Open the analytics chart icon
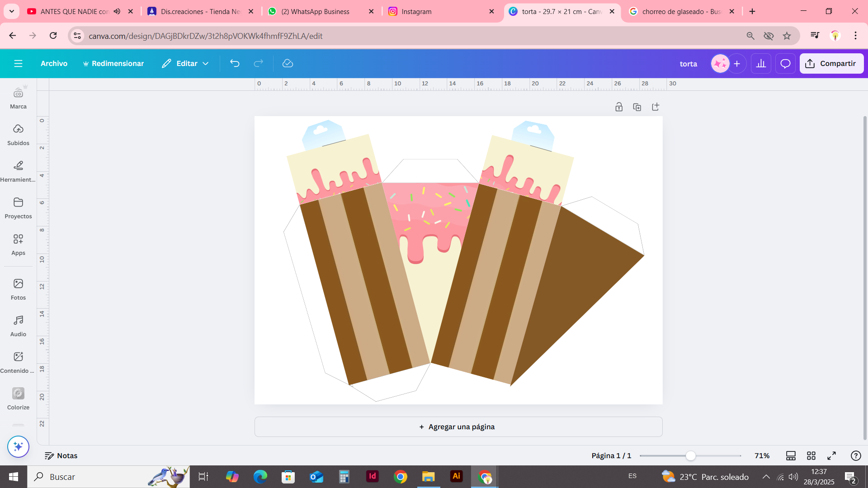The width and height of the screenshot is (868, 488). click(761, 64)
